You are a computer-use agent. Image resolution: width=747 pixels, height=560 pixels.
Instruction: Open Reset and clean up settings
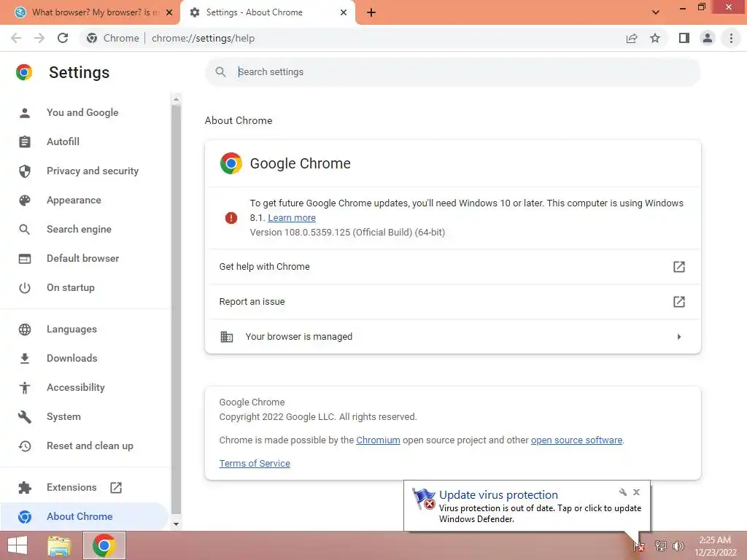pyautogui.click(x=90, y=446)
